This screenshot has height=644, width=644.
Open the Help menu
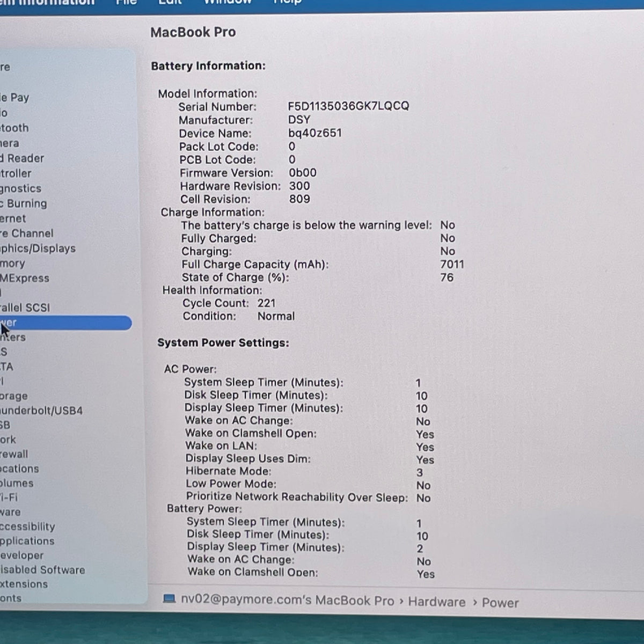coord(288,2)
